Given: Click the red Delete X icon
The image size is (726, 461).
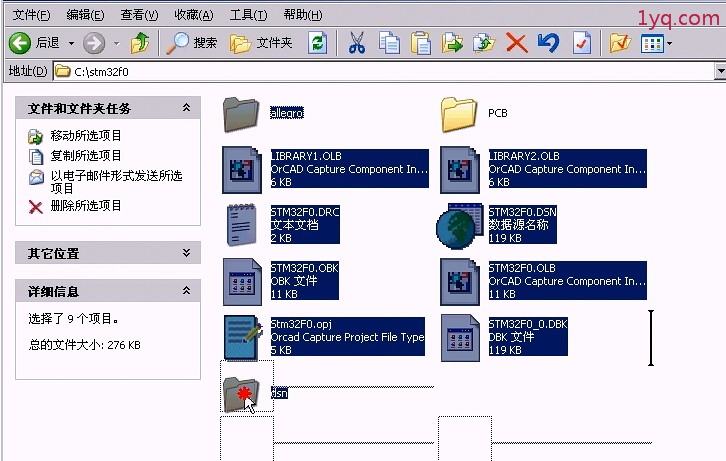Looking at the screenshot, I should point(516,43).
